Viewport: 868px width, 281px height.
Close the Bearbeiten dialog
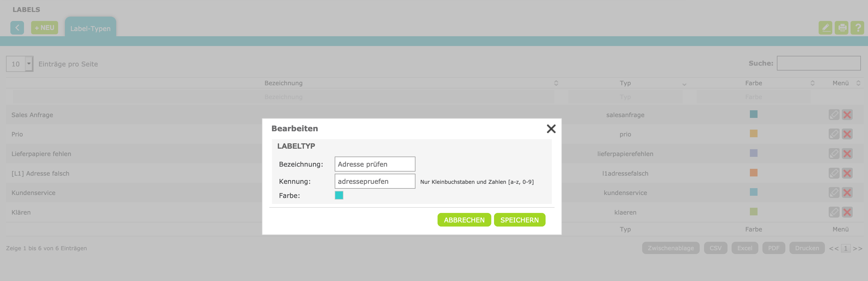551,129
